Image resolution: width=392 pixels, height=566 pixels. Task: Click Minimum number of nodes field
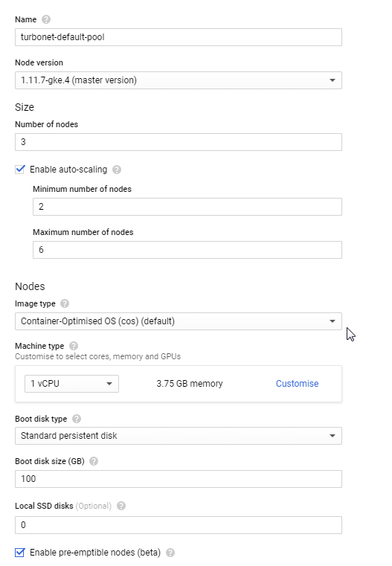[187, 207]
